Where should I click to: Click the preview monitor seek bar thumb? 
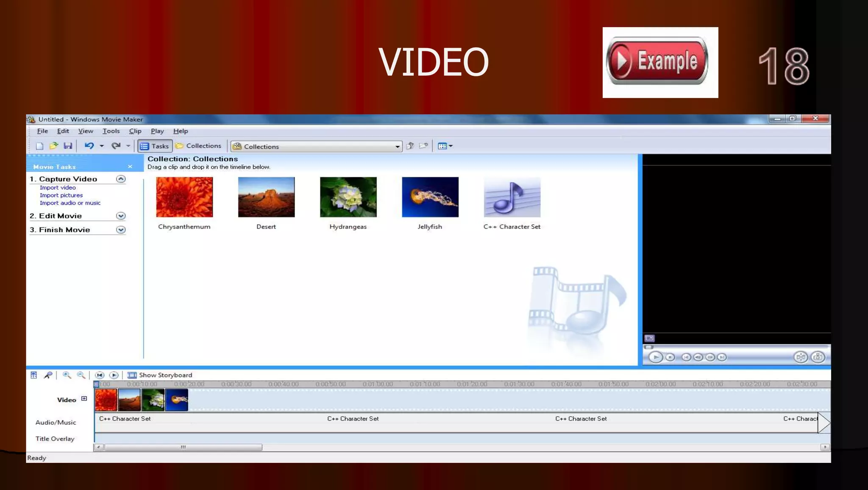[x=648, y=347]
